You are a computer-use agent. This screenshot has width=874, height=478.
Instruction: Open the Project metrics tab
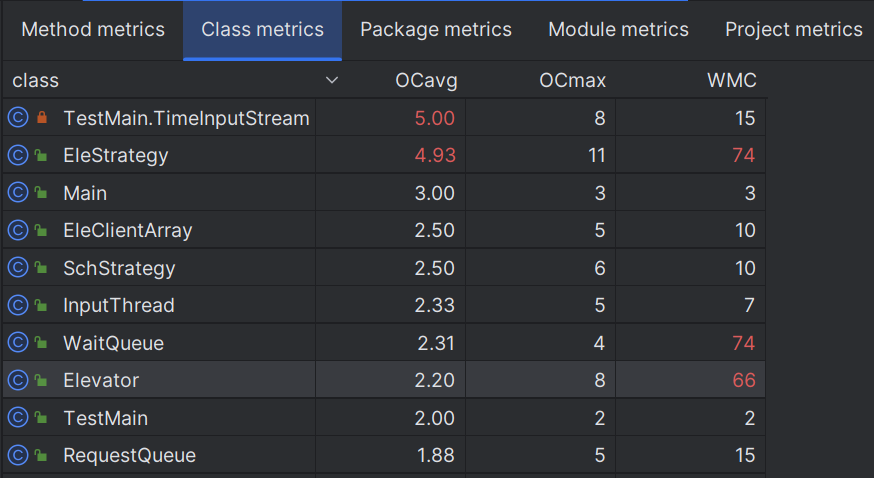click(x=793, y=30)
